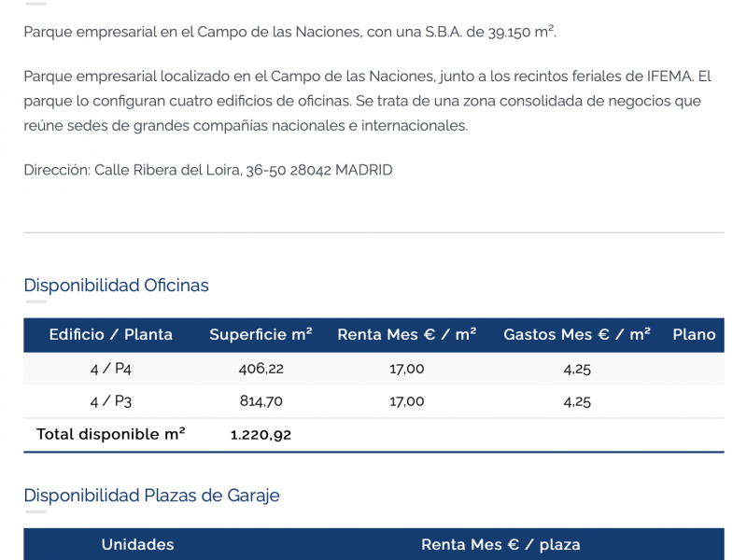The image size is (747, 560).
Task: Select the 4 / P3 row cell
Action: tap(110, 401)
